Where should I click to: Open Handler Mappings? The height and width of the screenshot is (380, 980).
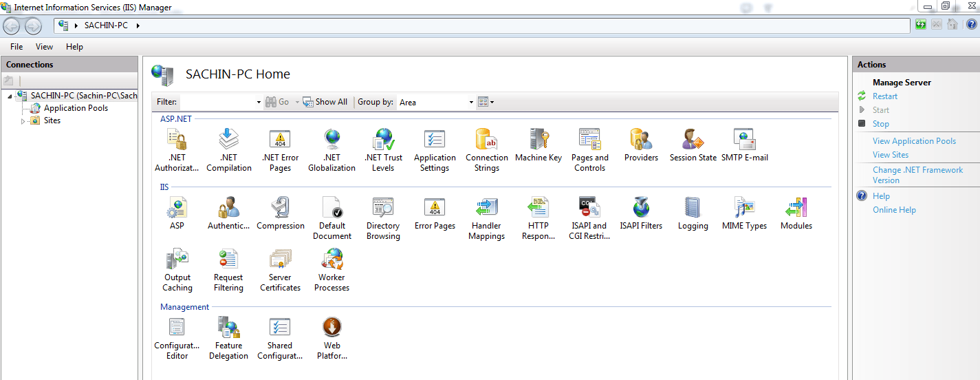487,218
